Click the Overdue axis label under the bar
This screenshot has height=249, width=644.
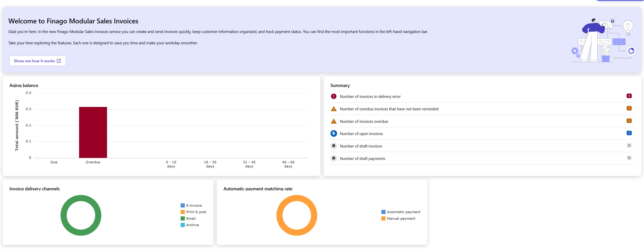click(x=93, y=162)
